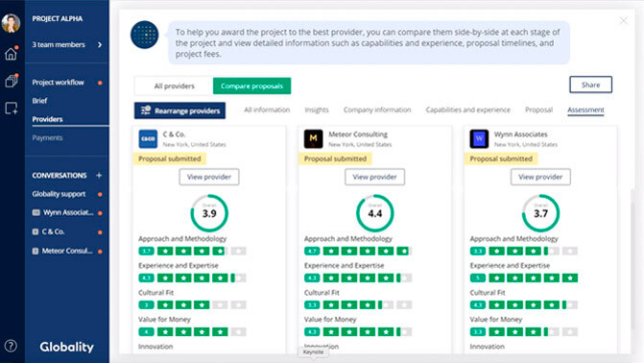
Task: Switch to the All providers tab
Action: [x=174, y=85]
